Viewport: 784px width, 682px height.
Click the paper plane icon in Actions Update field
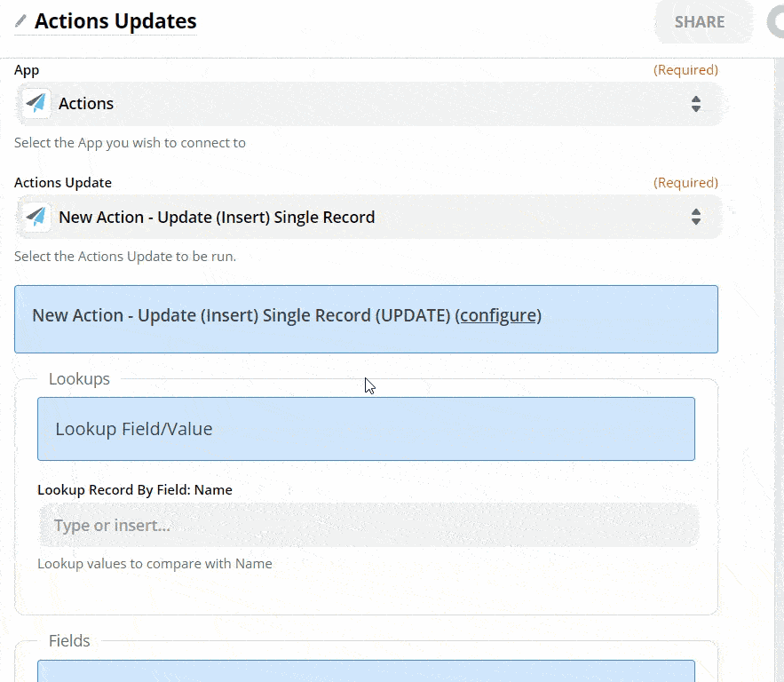(x=36, y=218)
